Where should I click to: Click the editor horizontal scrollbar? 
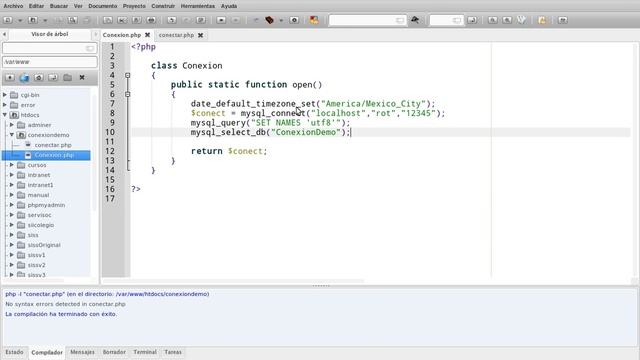[x=233, y=281]
